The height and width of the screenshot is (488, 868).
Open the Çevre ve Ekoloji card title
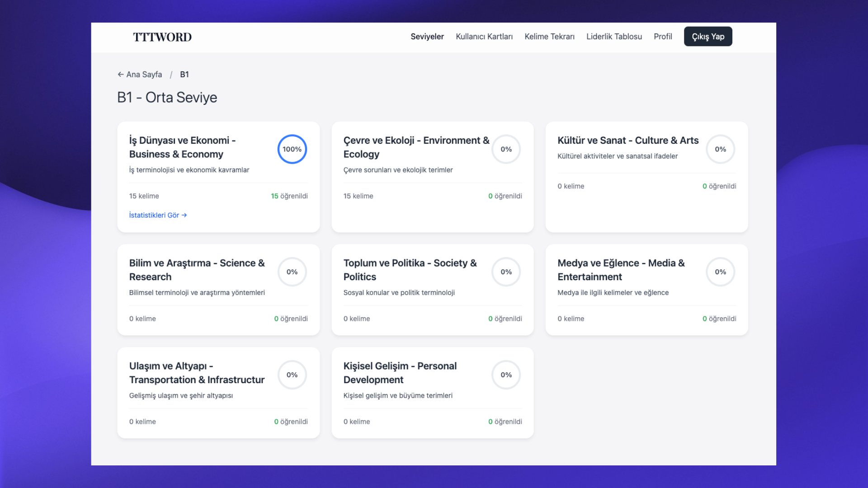pyautogui.click(x=416, y=147)
